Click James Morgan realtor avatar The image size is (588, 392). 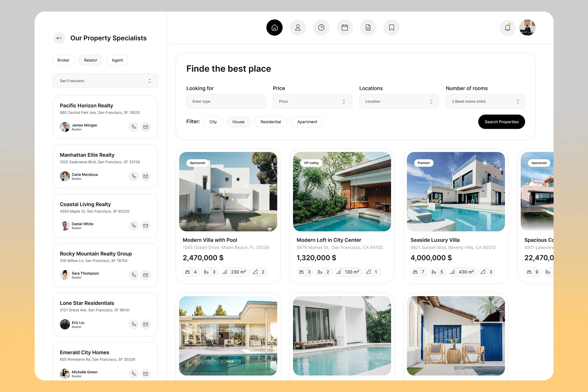pyautogui.click(x=65, y=127)
